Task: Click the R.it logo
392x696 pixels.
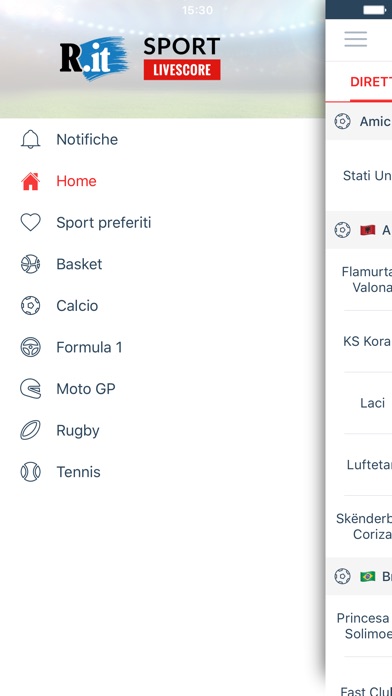Action: 94,59
